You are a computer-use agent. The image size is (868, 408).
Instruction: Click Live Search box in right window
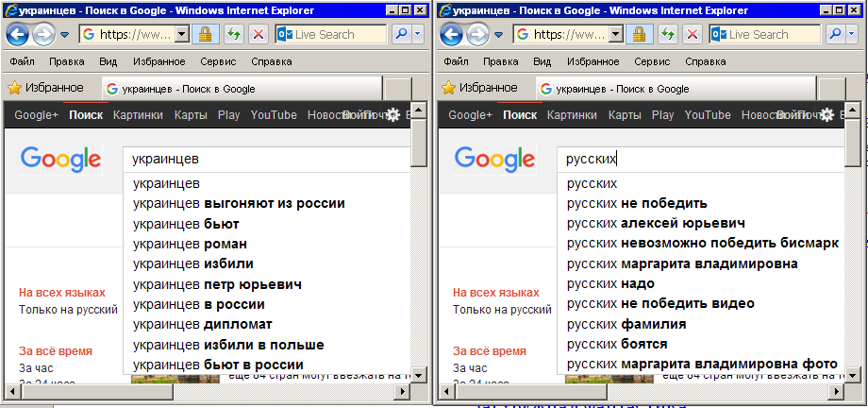click(x=765, y=35)
